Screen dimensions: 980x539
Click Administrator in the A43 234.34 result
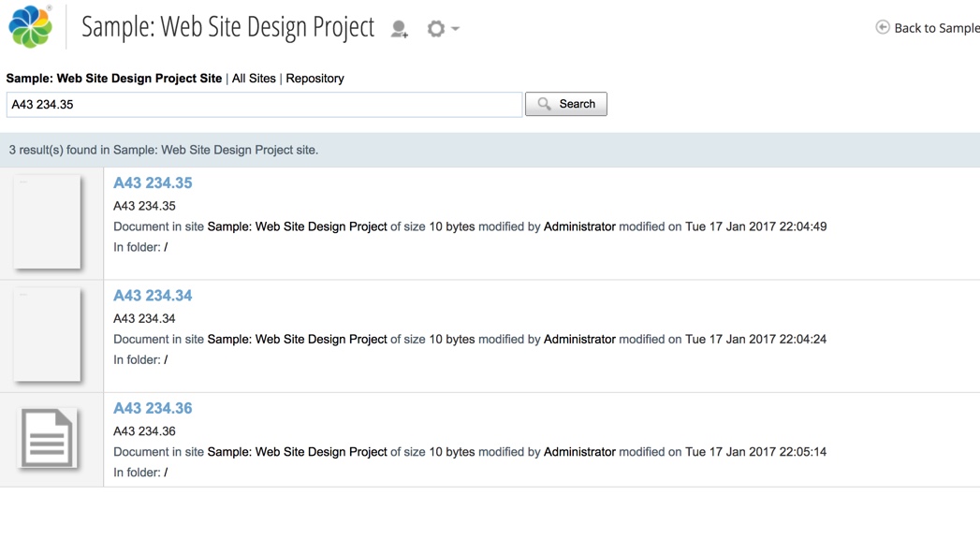(x=579, y=339)
